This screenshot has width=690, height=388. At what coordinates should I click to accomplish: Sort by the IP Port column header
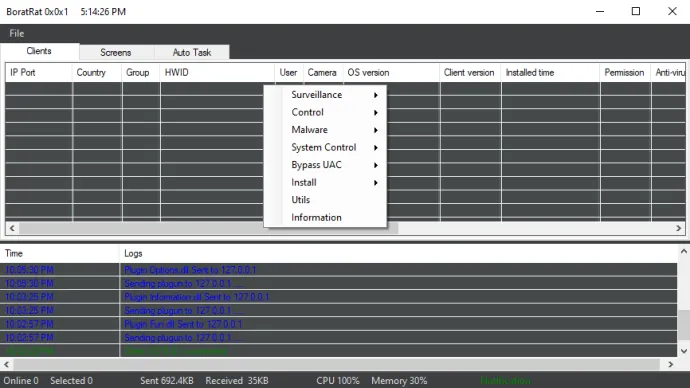(39, 73)
